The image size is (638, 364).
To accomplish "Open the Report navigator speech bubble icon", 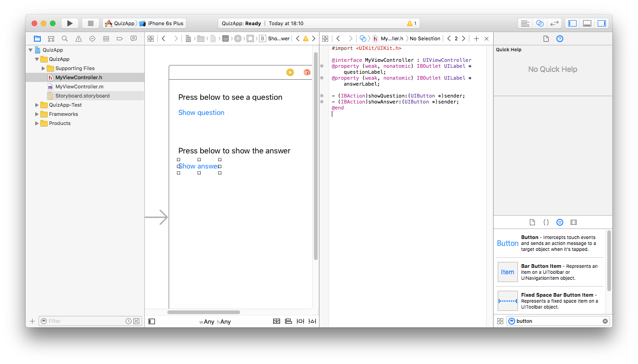I will coord(133,39).
